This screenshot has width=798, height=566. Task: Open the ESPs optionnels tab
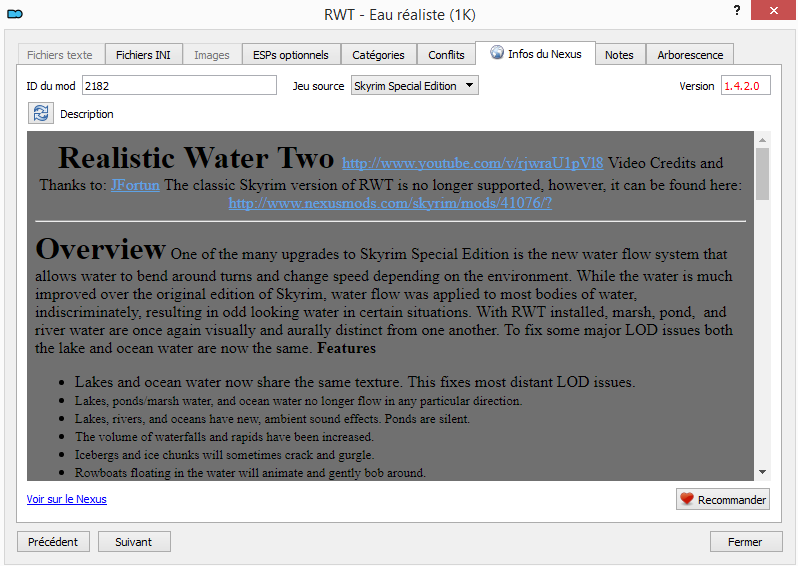pyautogui.click(x=290, y=55)
